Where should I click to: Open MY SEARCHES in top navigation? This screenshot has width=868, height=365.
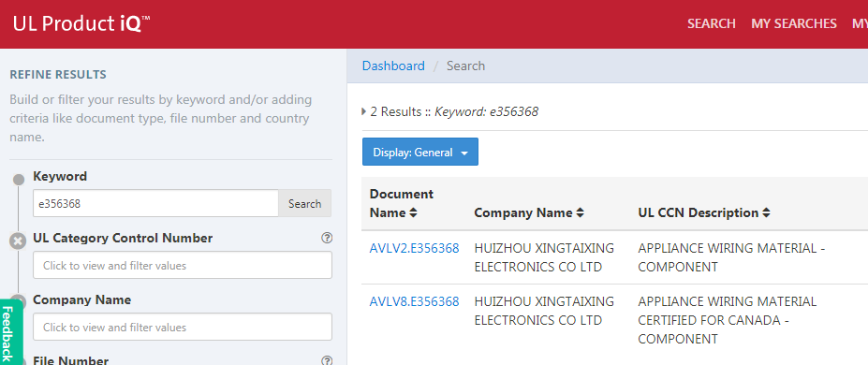[794, 23]
